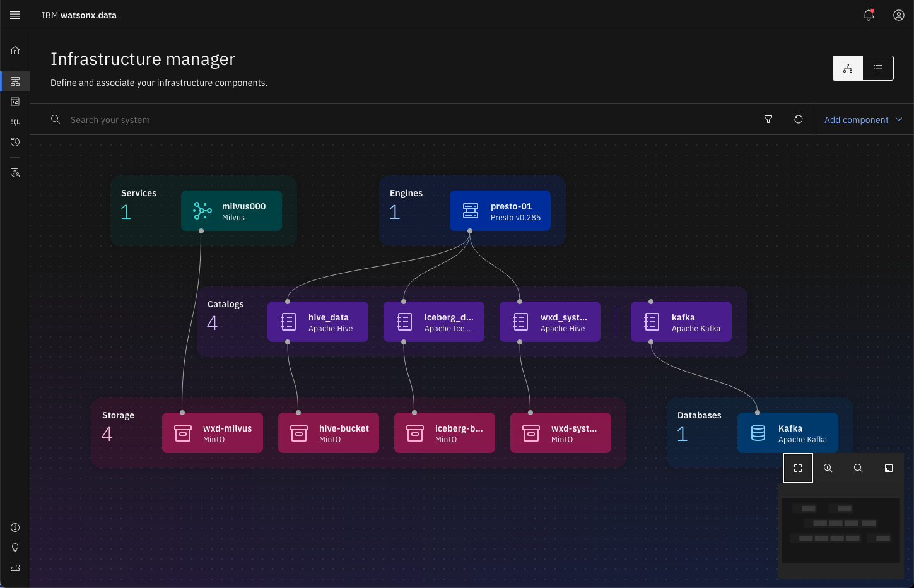Screen dimensions: 914x588
Task: Open Access control sidebar icon
Action: coord(15,173)
